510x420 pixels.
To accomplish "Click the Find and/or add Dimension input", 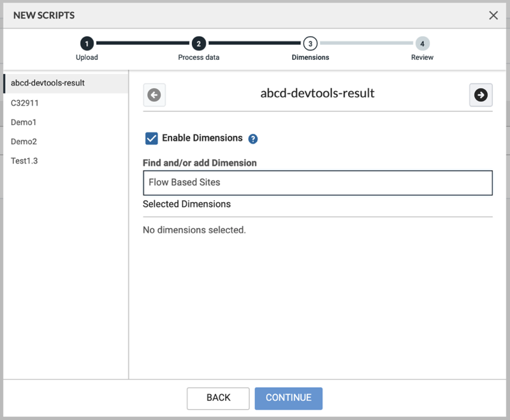I will [x=317, y=183].
